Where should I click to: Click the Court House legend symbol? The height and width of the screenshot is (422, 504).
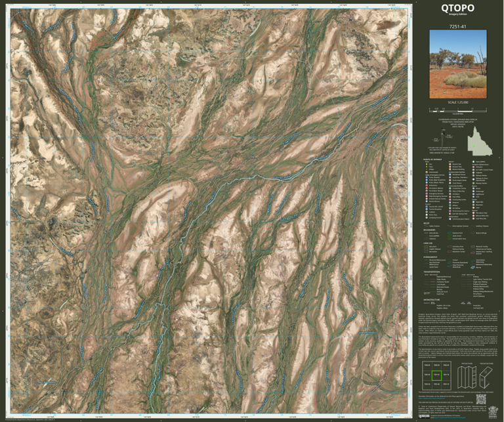450,183
